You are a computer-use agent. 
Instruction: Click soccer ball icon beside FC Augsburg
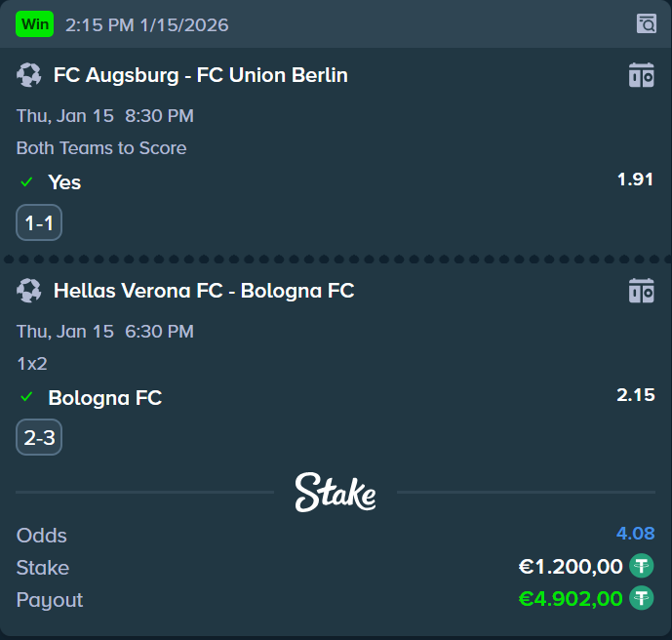pyautogui.click(x=29, y=75)
